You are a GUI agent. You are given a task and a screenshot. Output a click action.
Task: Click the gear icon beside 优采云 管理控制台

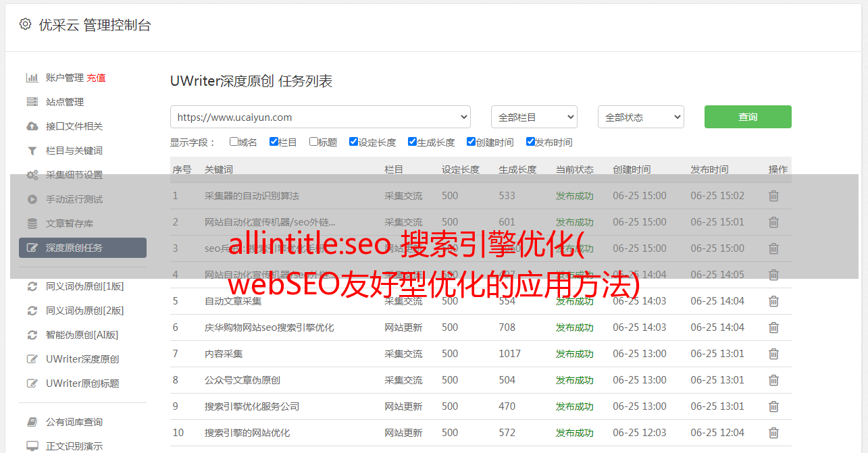pyautogui.click(x=25, y=24)
